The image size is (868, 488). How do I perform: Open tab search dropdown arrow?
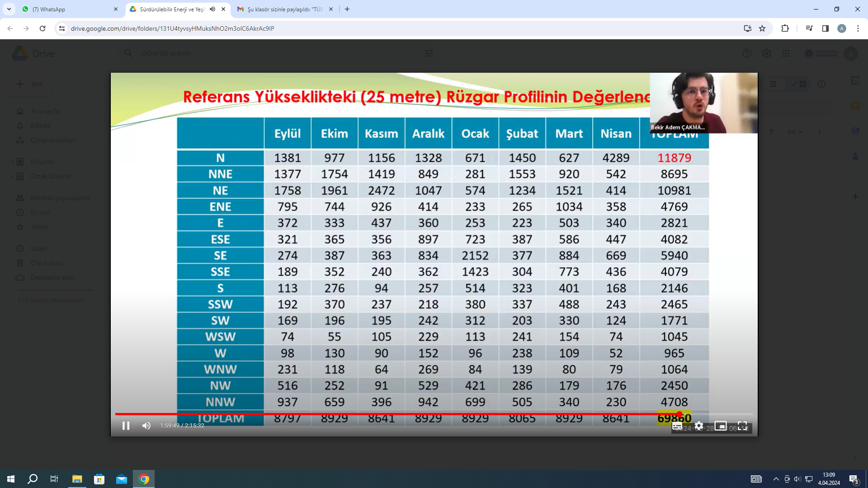(9, 9)
